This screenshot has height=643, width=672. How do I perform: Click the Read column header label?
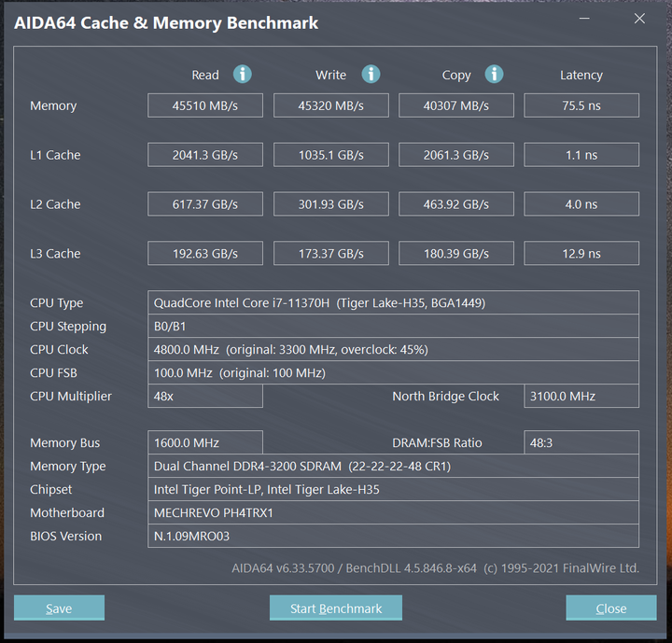[205, 75]
